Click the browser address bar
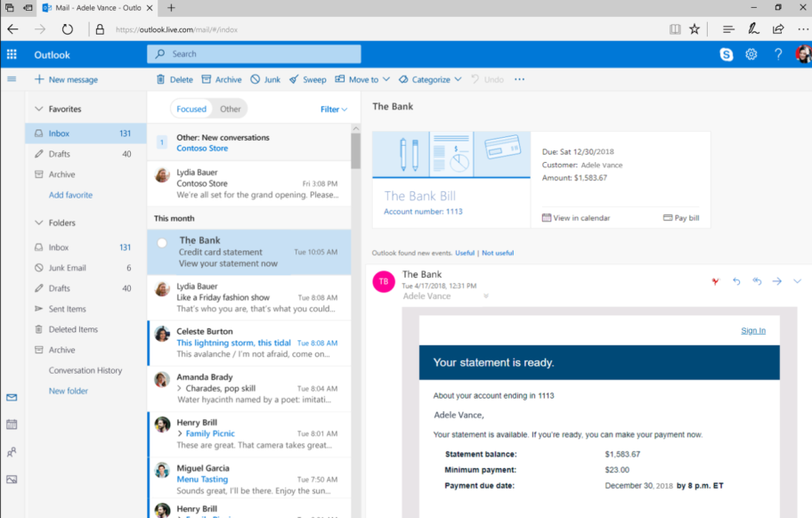This screenshot has width=812, height=518. [383, 29]
